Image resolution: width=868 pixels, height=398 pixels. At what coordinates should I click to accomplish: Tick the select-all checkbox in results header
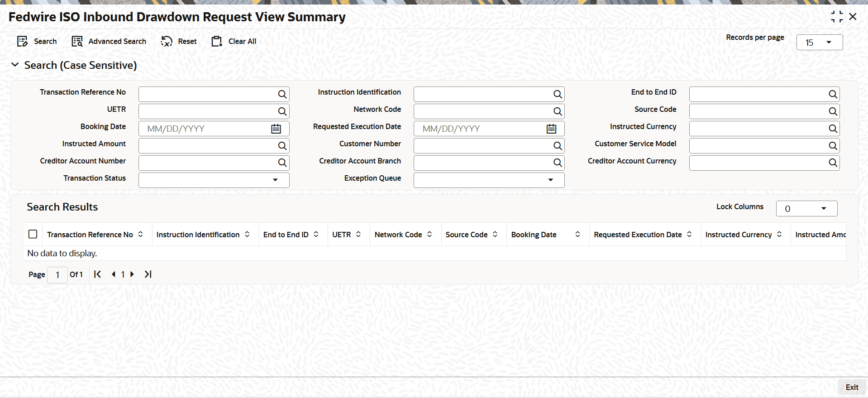33,234
